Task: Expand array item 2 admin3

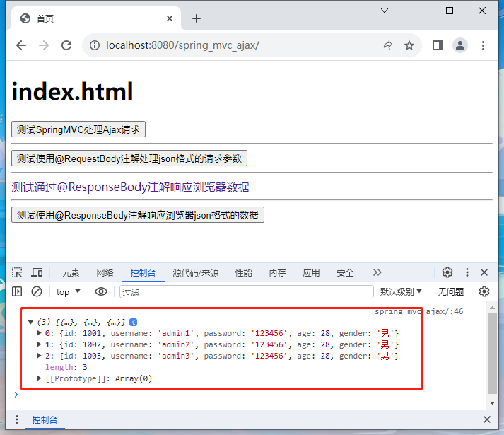Action: pos(39,356)
